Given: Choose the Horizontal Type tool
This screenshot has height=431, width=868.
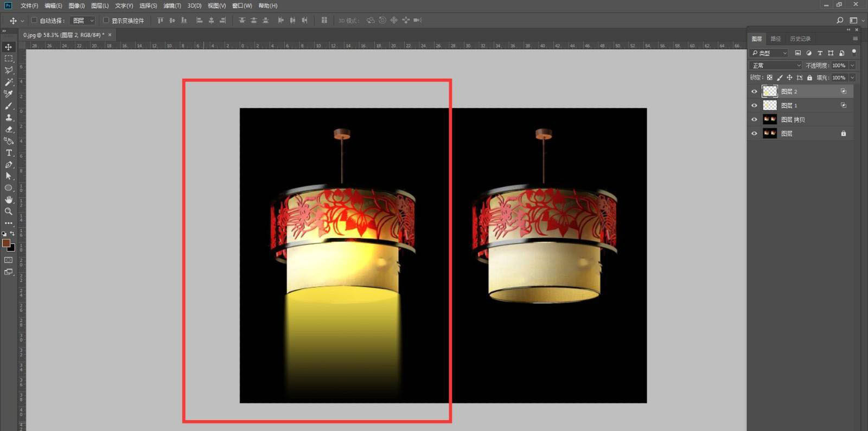Looking at the screenshot, I should tap(9, 153).
